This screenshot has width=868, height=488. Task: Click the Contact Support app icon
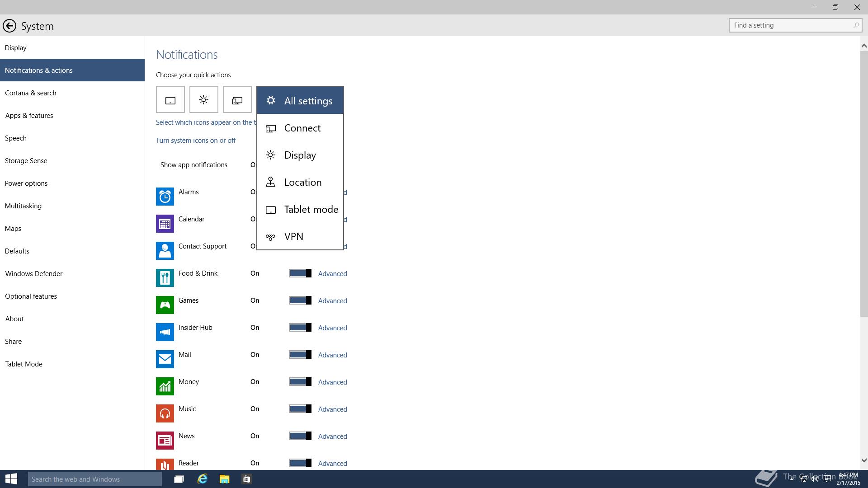coord(165,251)
